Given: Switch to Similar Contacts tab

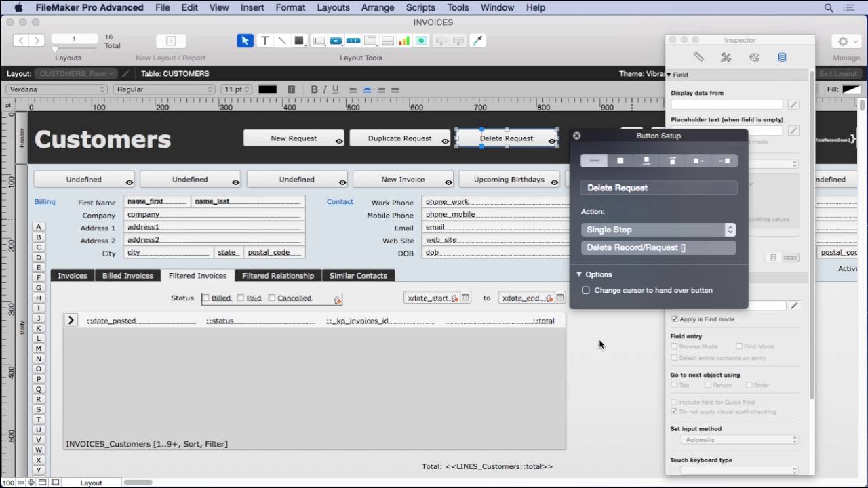Looking at the screenshot, I should [x=358, y=276].
